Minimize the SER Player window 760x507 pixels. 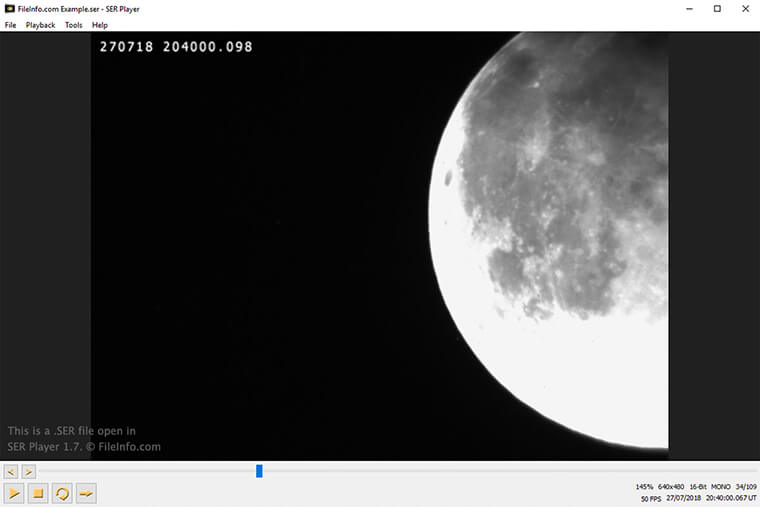click(690, 9)
